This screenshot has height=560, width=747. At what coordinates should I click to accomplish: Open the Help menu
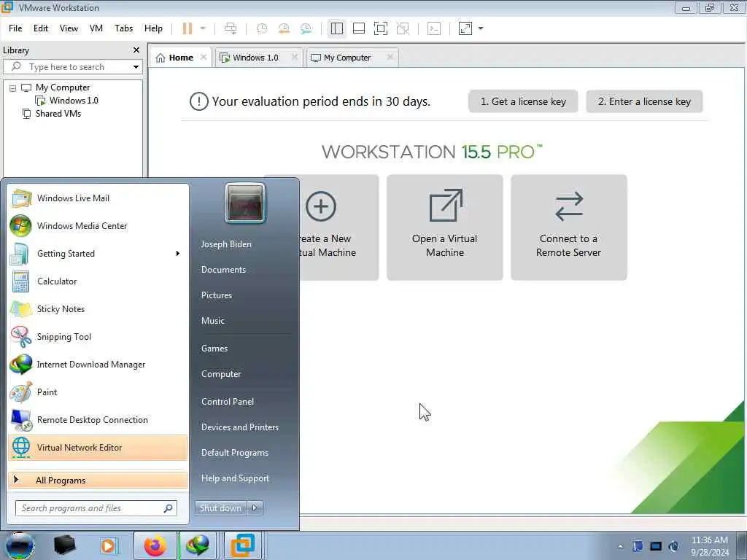(153, 28)
